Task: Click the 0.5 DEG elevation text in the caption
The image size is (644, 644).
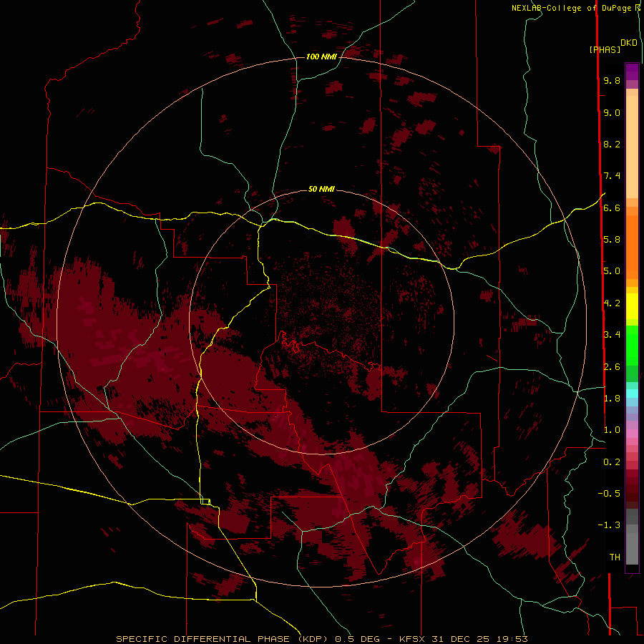Action: 357,639
